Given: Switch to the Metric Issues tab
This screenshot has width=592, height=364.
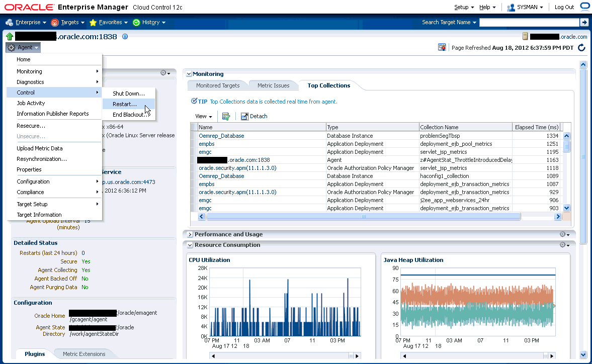Looking at the screenshot, I should click(x=273, y=85).
